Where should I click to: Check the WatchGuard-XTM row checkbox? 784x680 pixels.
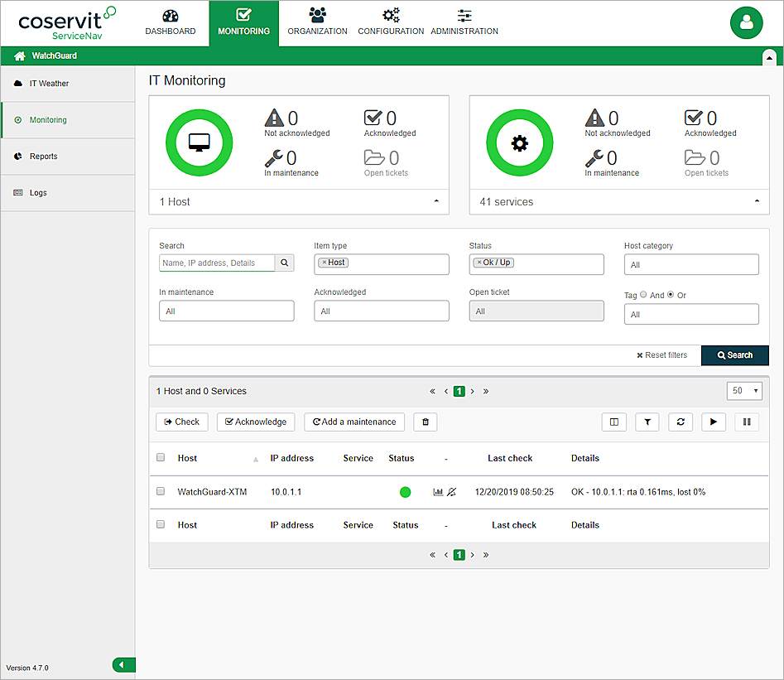point(161,491)
